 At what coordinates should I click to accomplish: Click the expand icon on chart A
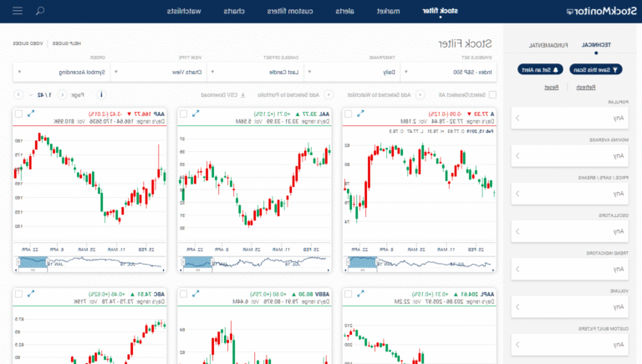tap(362, 113)
